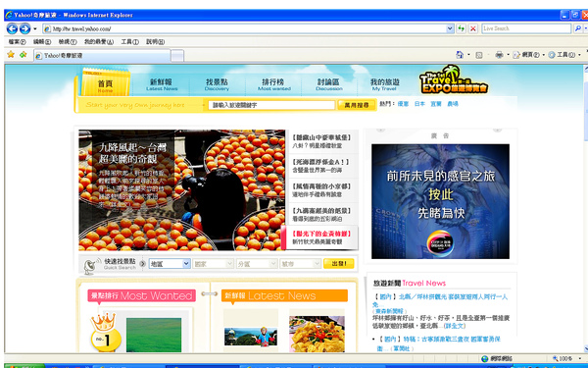Image resolution: width=588 pixels, height=368 pixels.
Task: Open the 我的旅遊 My Travel tab
Action: tap(385, 84)
